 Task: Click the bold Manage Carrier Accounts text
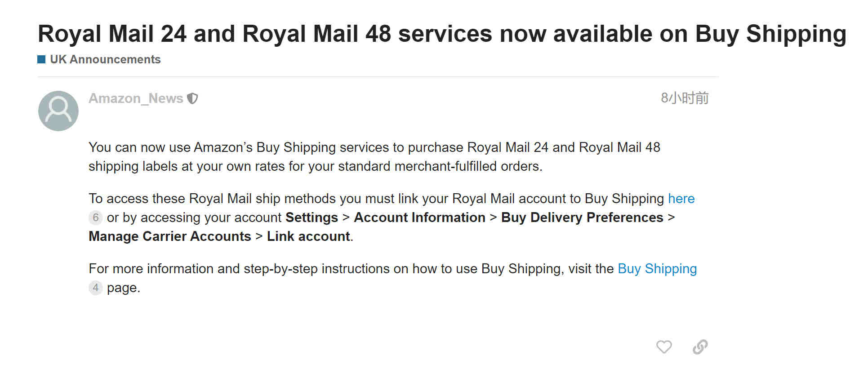click(x=170, y=236)
